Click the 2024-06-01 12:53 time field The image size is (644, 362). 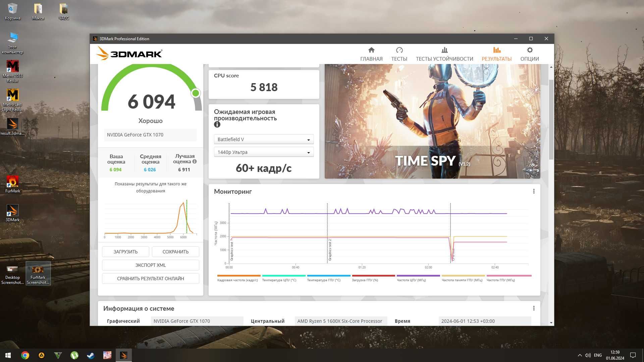485,321
